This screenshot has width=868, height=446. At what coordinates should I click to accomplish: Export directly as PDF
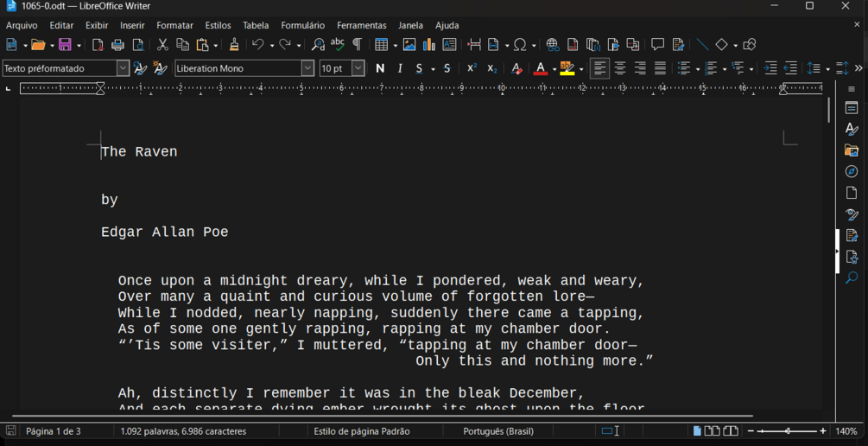tap(98, 45)
